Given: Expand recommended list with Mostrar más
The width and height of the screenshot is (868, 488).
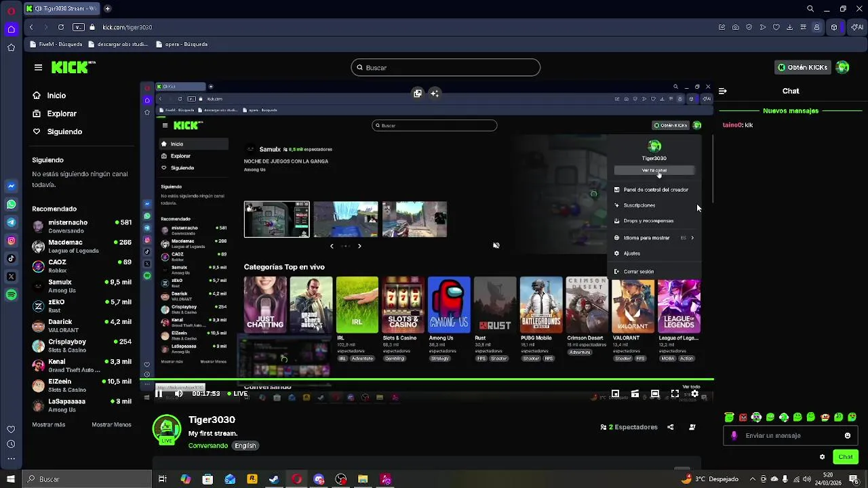Looking at the screenshot, I should pyautogui.click(x=49, y=425).
